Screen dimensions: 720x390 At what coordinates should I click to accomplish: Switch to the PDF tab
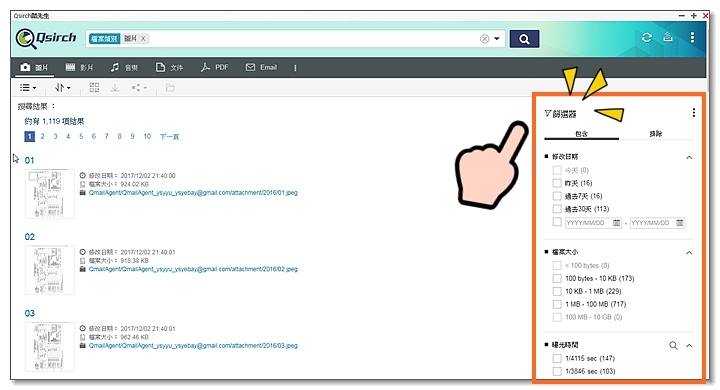(x=214, y=68)
